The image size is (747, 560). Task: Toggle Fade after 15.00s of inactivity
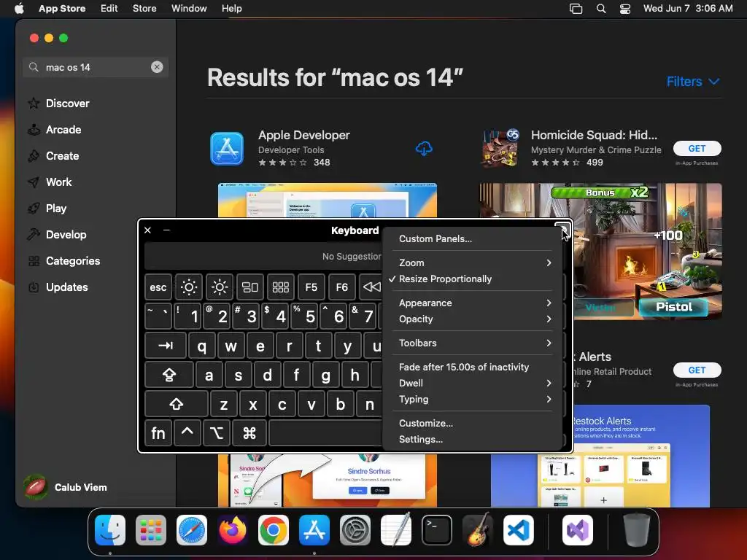click(x=472, y=367)
